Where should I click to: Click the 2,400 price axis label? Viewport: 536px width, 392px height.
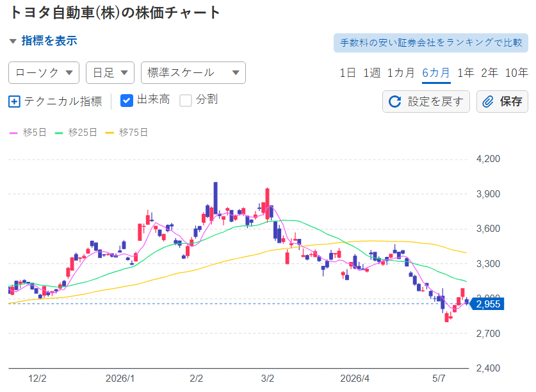488,368
